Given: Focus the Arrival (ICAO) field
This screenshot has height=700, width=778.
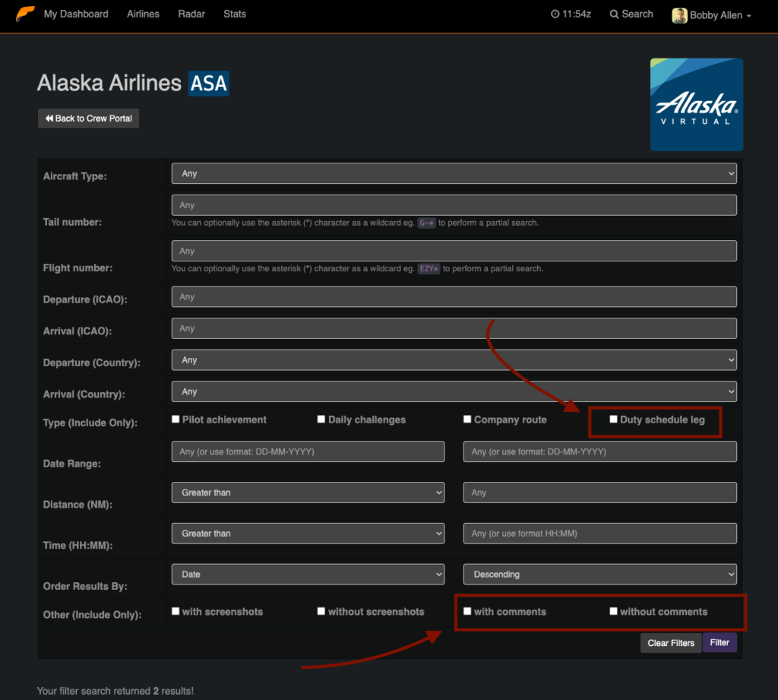Looking at the screenshot, I should tap(454, 328).
